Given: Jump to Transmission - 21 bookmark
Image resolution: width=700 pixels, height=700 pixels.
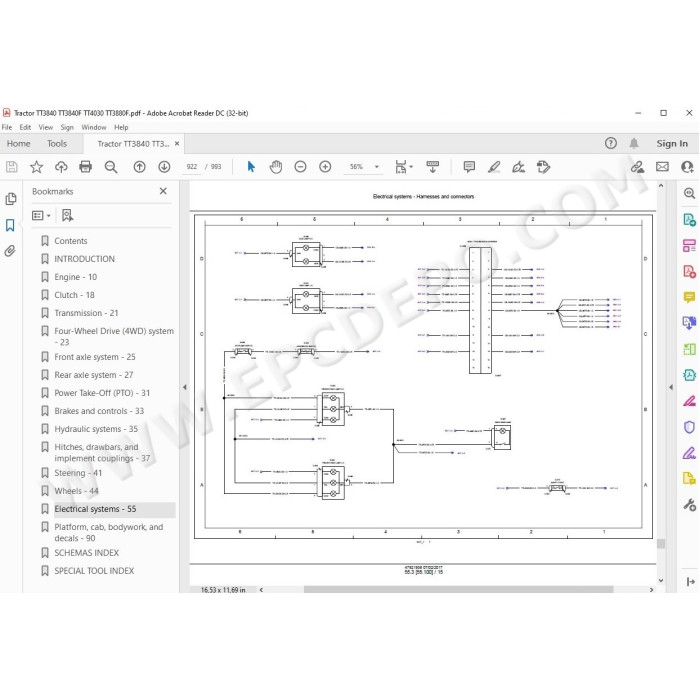Looking at the screenshot, I should [86, 313].
